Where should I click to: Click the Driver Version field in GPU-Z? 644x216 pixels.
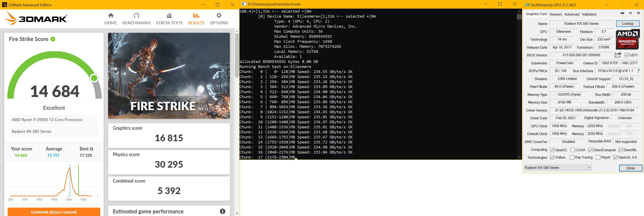[x=594, y=110]
